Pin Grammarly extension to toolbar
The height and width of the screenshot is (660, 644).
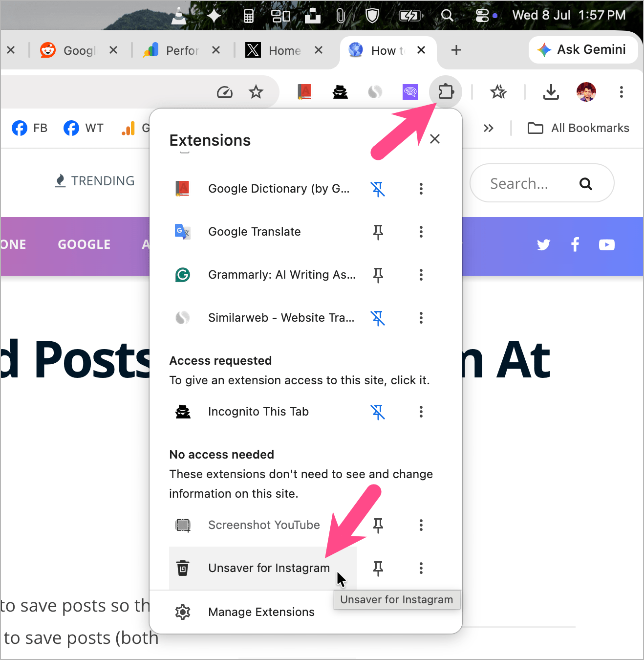click(x=378, y=275)
